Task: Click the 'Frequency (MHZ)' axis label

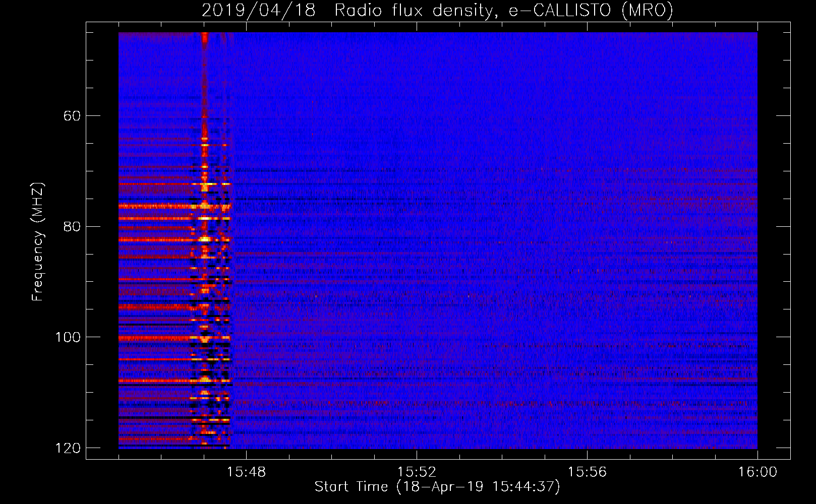Action: pos(38,242)
